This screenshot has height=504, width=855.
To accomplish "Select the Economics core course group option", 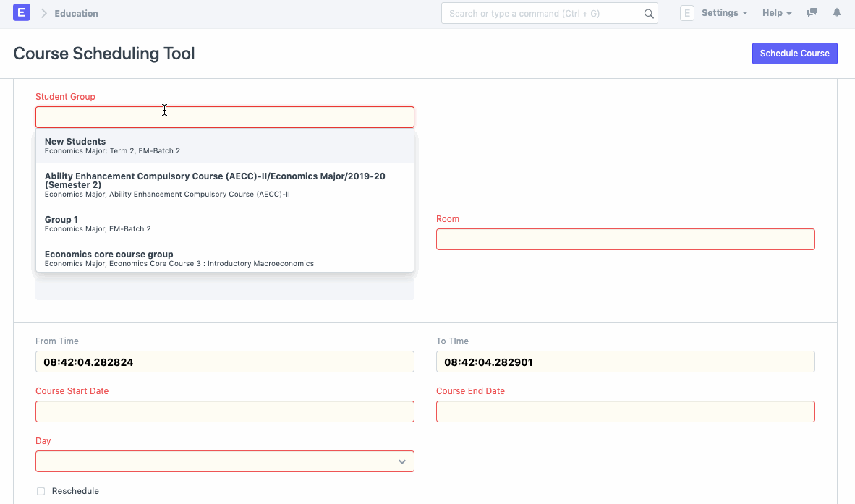I will pyautogui.click(x=224, y=257).
